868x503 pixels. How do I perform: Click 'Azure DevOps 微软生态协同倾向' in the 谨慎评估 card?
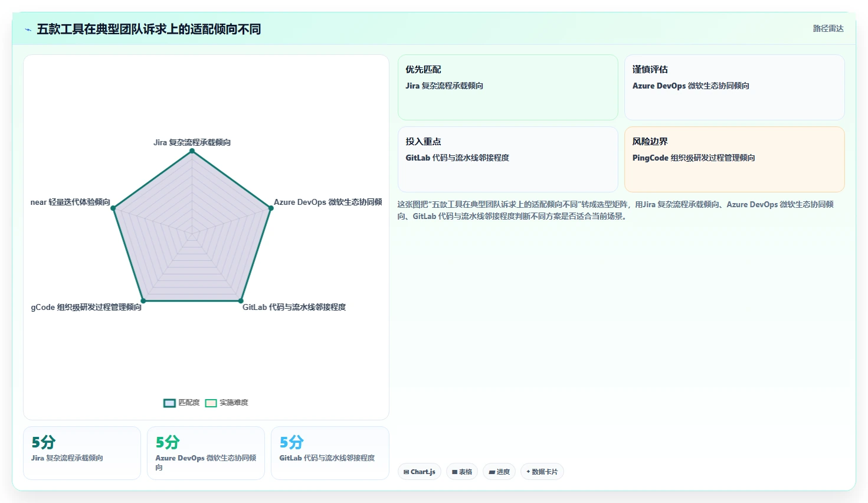coord(691,86)
